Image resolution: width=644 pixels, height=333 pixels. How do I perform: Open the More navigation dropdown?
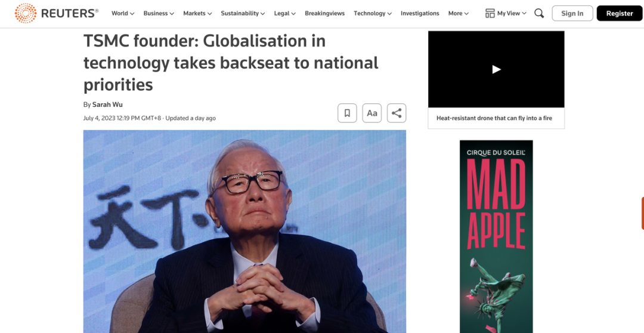459,13
